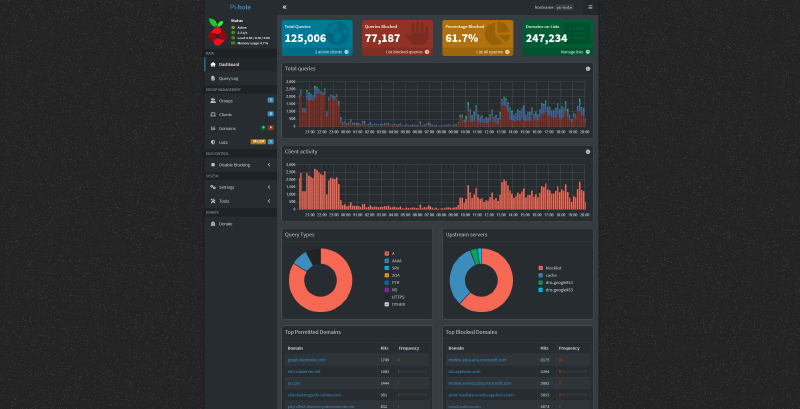Toggle the SRV query type legend checkbox
This screenshot has width=800, height=409.
[x=387, y=268]
